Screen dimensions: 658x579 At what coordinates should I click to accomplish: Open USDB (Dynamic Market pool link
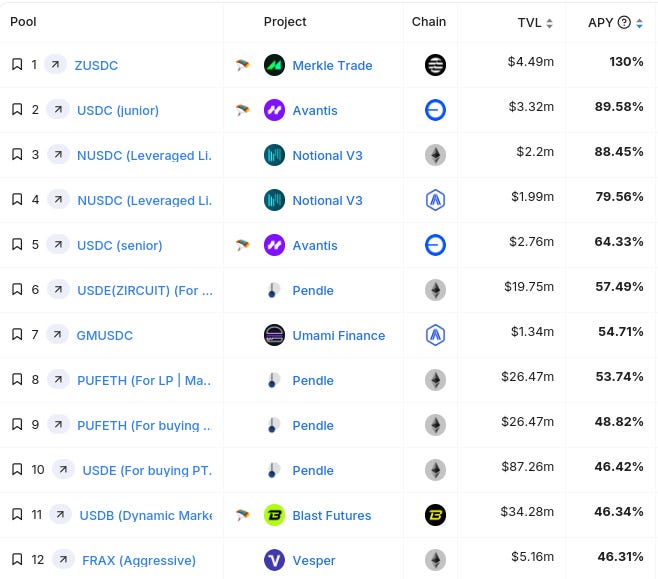[x=146, y=515]
